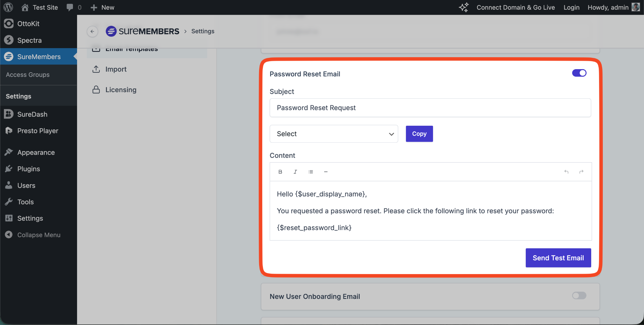Insert horizontal rule in content editor
The height and width of the screenshot is (325, 644).
[x=326, y=172]
